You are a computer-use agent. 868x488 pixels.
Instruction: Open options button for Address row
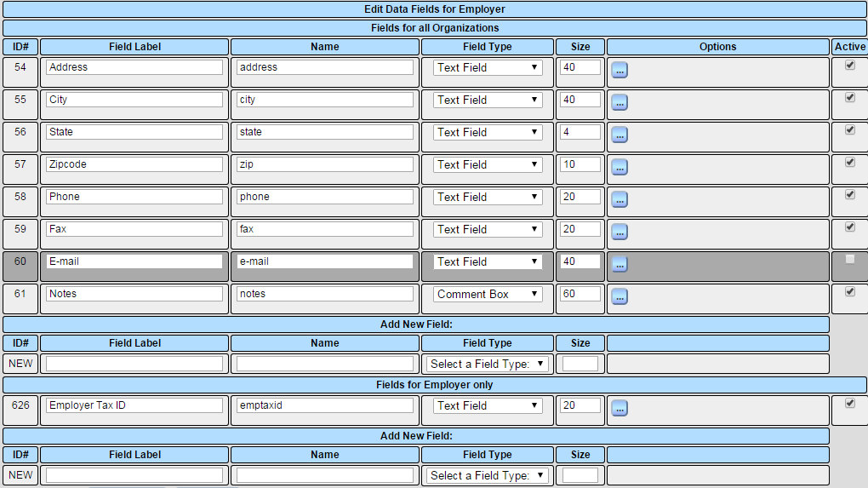620,70
